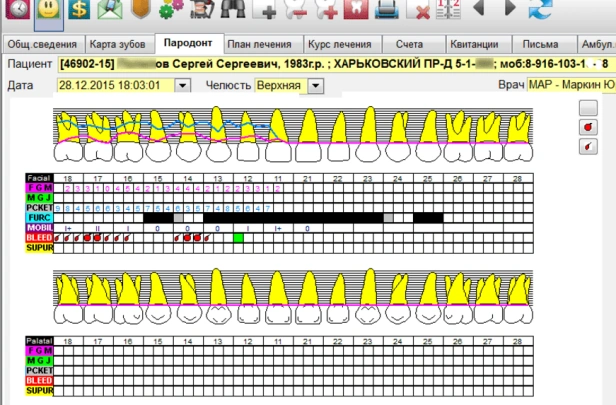The image size is (616, 405).
Task: Open the envelope mail icon
Action: pos(109,11)
